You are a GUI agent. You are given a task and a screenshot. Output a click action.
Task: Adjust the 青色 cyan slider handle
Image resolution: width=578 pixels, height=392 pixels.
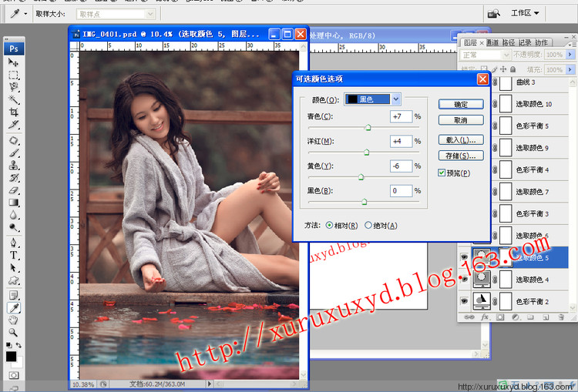click(x=368, y=128)
